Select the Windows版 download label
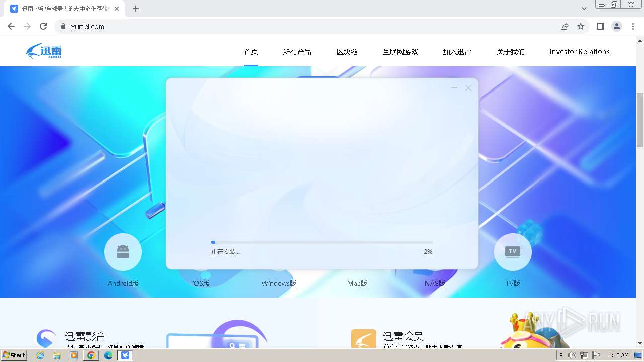 279,283
